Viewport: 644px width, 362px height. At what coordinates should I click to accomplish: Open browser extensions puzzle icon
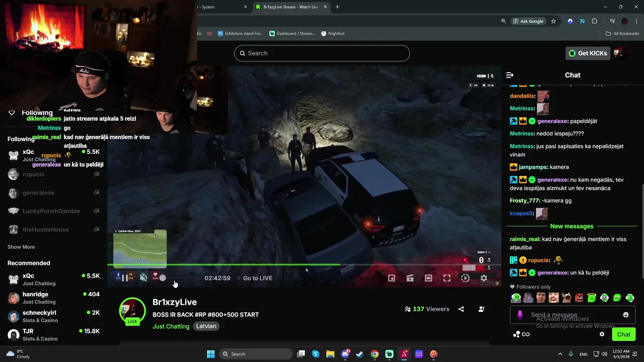pyautogui.click(x=595, y=21)
